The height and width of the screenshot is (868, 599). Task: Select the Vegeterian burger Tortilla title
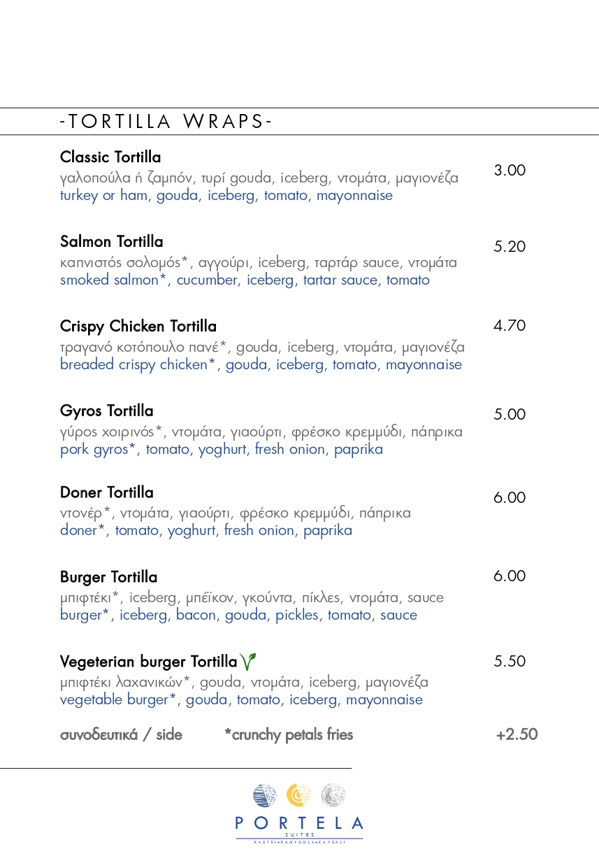pyautogui.click(x=149, y=662)
